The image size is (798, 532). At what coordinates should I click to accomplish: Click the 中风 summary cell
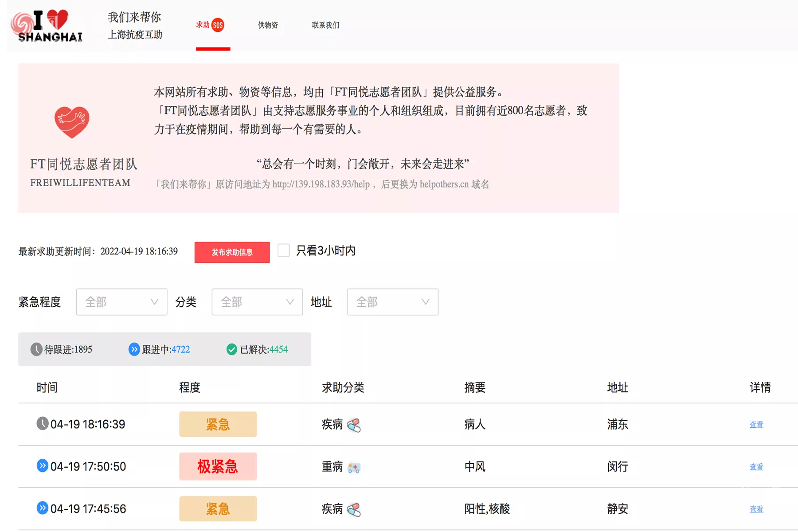(475, 466)
